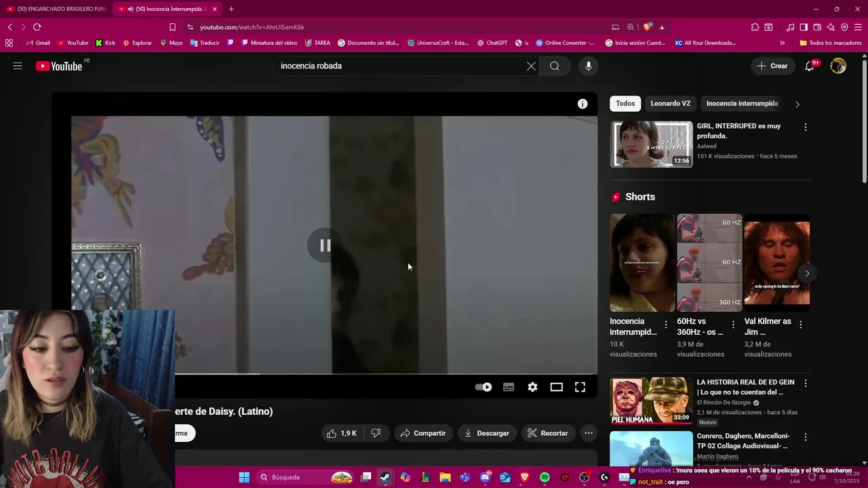
Task: Open the browser main menu
Action: (859, 27)
